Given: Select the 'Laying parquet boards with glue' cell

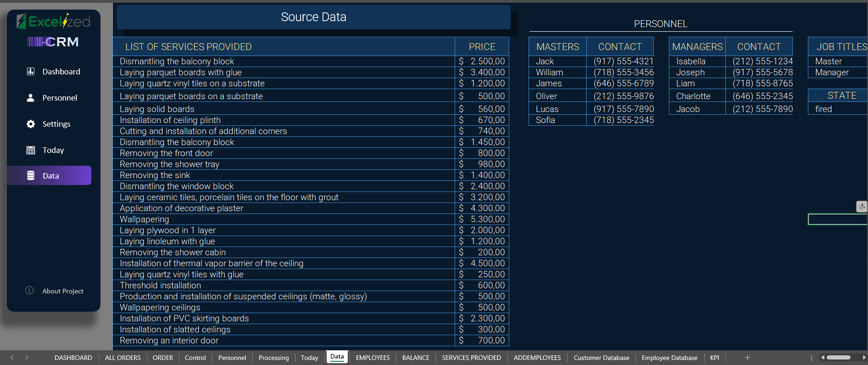Looking at the screenshot, I should (284, 73).
